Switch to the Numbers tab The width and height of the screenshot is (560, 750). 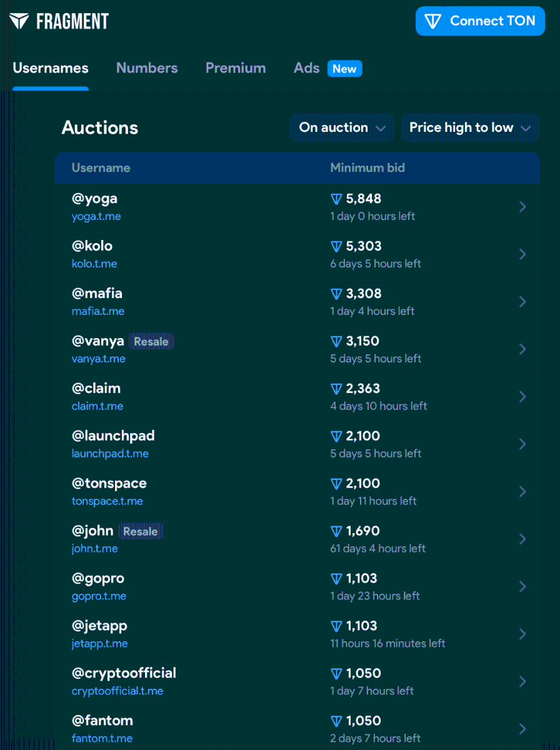coord(147,68)
